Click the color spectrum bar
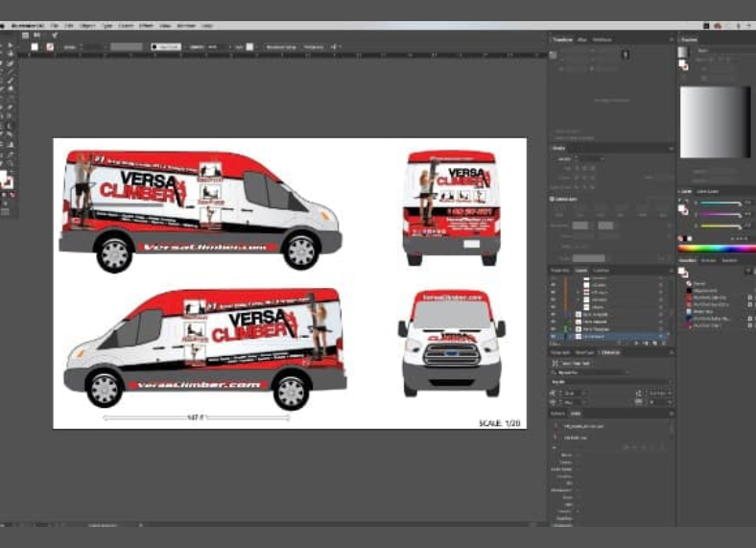 (717, 249)
